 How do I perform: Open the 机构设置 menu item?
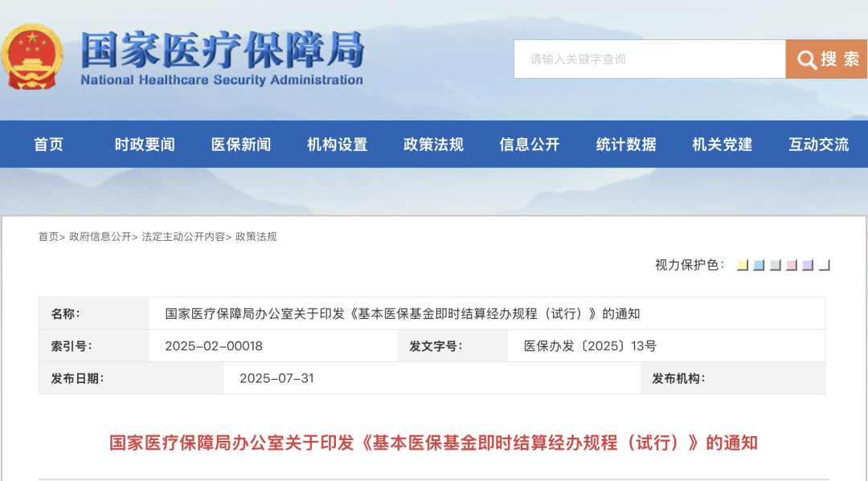click(x=337, y=145)
